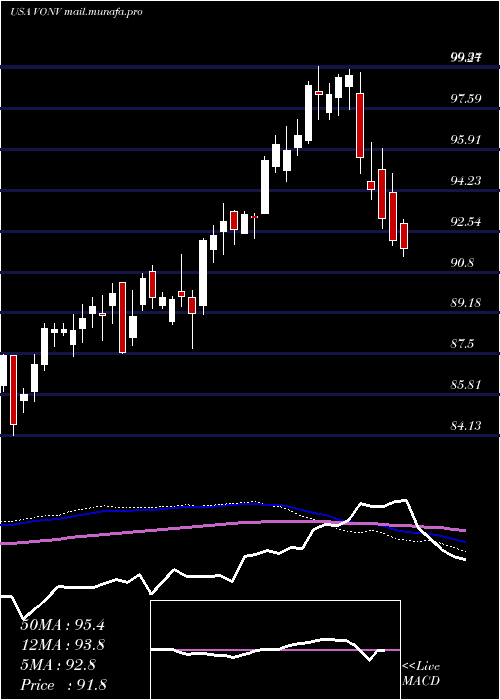This screenshot has height=700, width=500.
Task: Click the 97.59 price axis label
Action: coord(466,99)
